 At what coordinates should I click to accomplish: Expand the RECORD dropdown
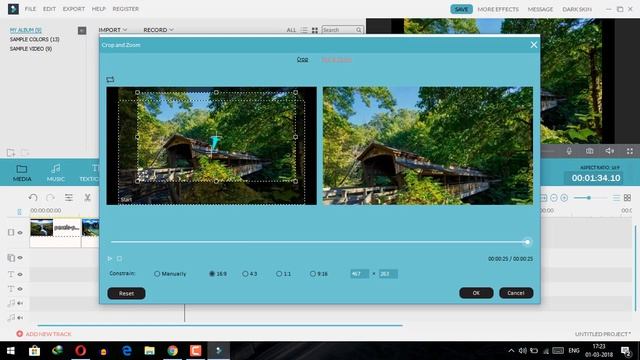tap(158, 30)
